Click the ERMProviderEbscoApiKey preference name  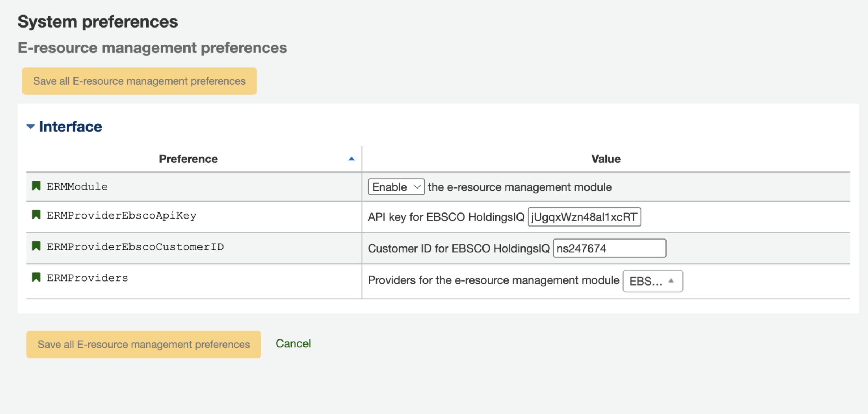[122, 215]
